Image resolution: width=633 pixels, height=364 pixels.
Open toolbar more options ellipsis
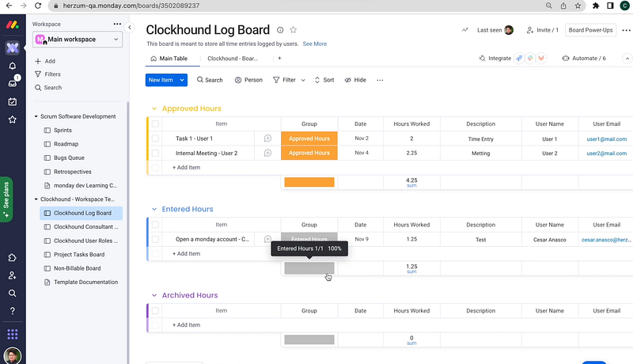(380, 80)
